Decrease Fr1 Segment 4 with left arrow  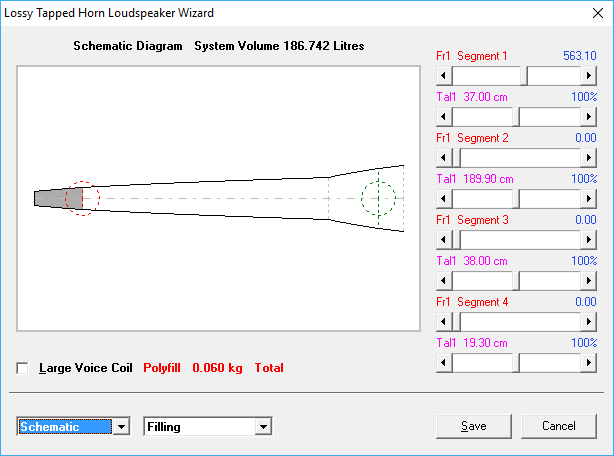tap(444, 322)
